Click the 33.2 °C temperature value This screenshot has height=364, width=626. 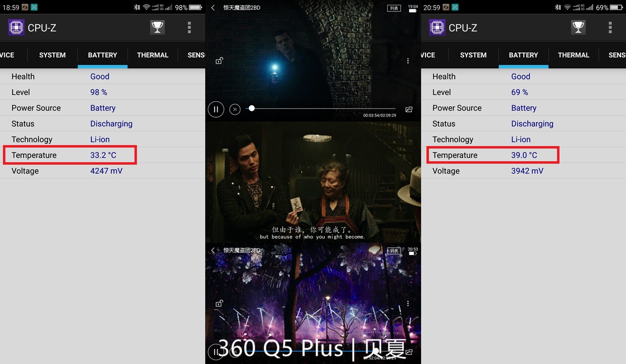tap(103, 155)
